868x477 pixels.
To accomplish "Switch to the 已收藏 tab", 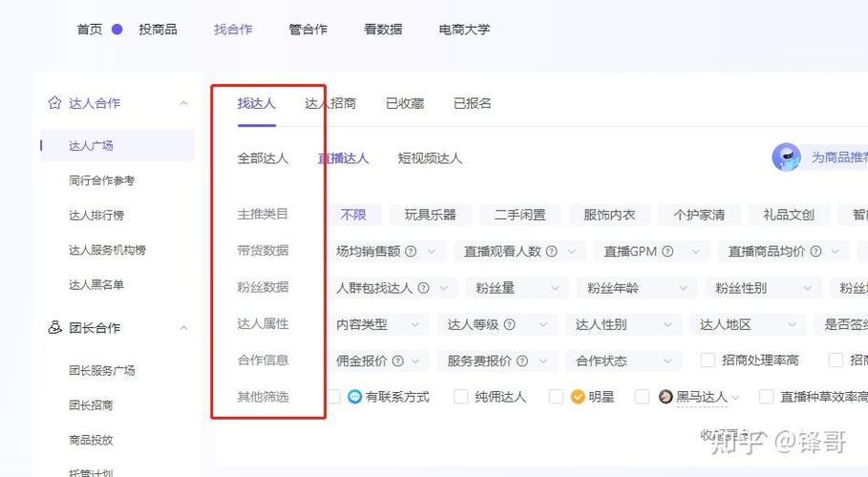I will point(405,103).
